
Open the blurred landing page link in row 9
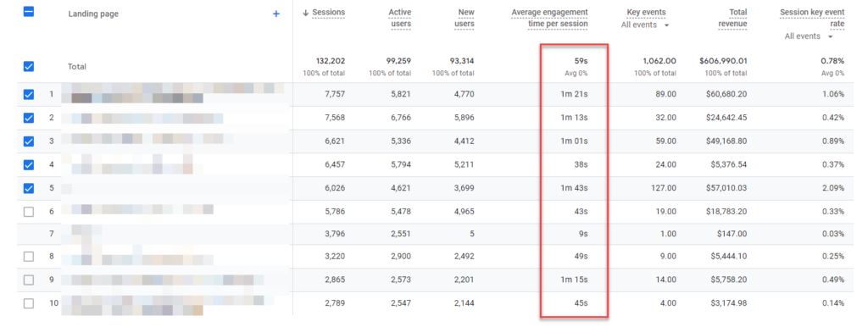[x=163, y=280]
